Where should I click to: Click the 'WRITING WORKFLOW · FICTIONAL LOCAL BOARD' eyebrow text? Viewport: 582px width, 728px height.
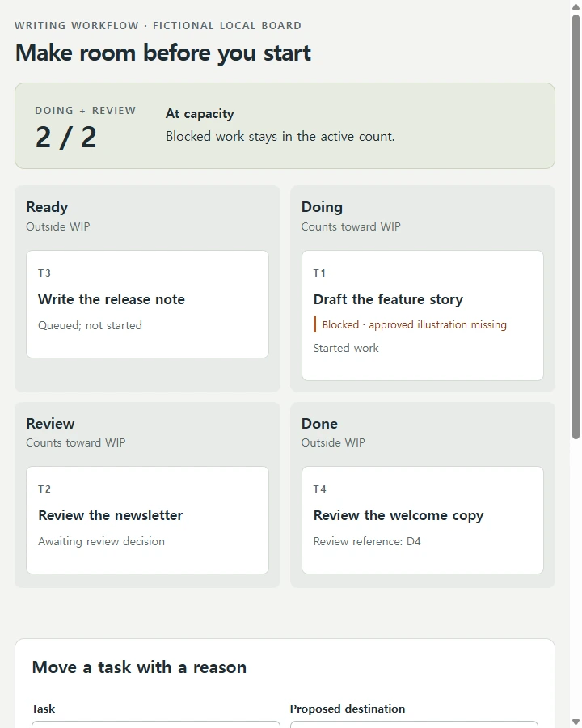(158, 26)
